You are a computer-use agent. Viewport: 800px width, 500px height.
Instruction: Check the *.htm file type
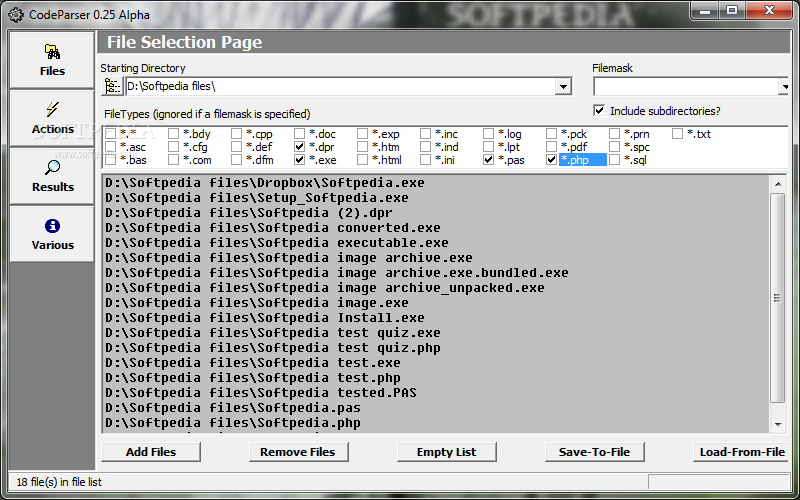pyautogui.click(x=362, y=147)
